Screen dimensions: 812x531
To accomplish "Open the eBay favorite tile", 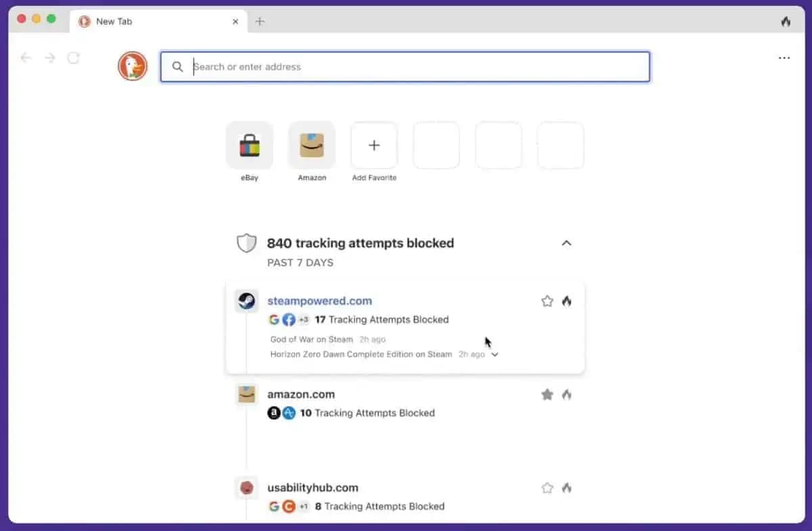I will (250, 145).
